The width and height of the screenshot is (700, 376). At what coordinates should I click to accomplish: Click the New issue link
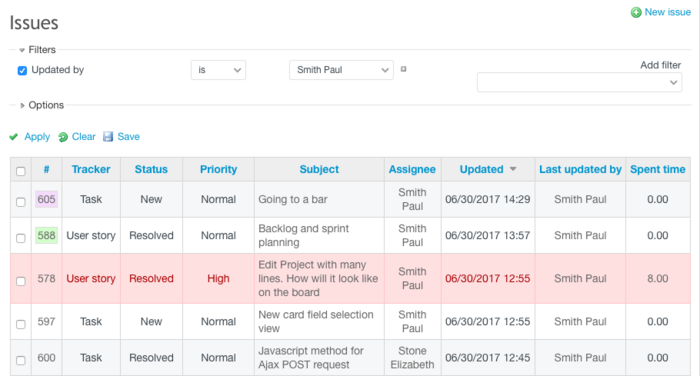coord(667,12)
